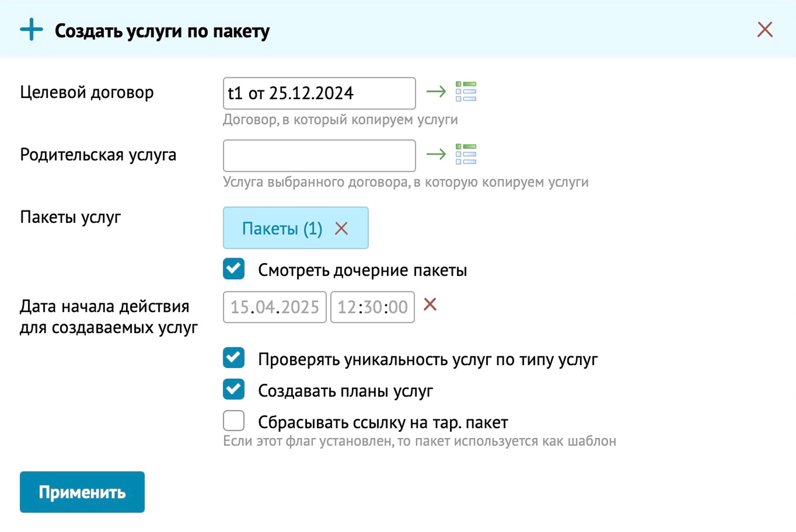Uncheck Создавать планы услуг
Image resolution: width=796 pixels, height=532 pixels.
[234, 389]
